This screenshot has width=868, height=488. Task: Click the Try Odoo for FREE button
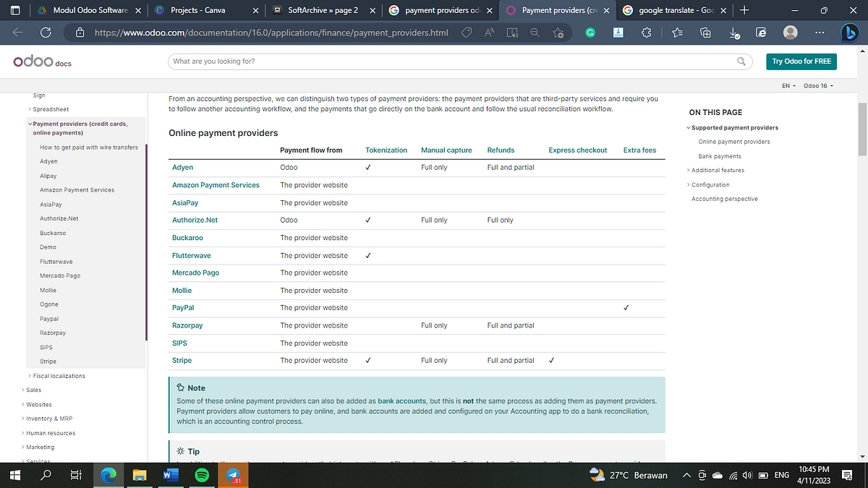pos(801,61)
